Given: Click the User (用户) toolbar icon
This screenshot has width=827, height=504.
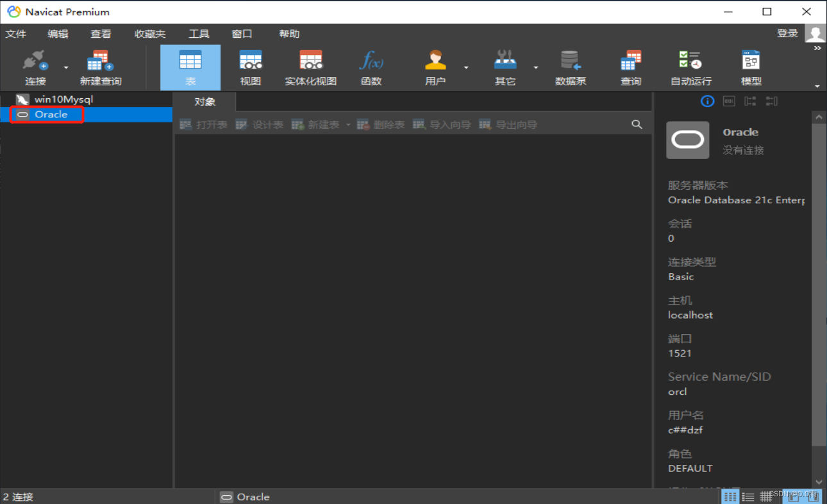Looking at the screenshot, I should pyautogui.click(x=435, y=67).
